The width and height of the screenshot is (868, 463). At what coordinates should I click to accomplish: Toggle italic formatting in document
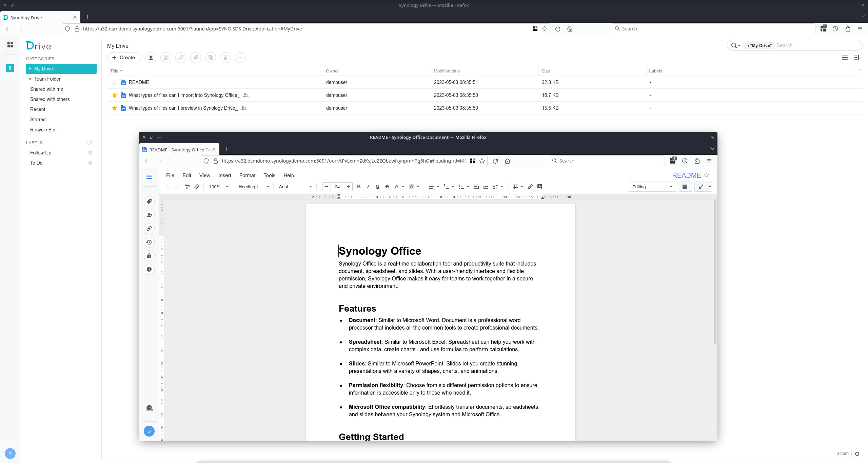pyautogui.click(x=368, y=187)
